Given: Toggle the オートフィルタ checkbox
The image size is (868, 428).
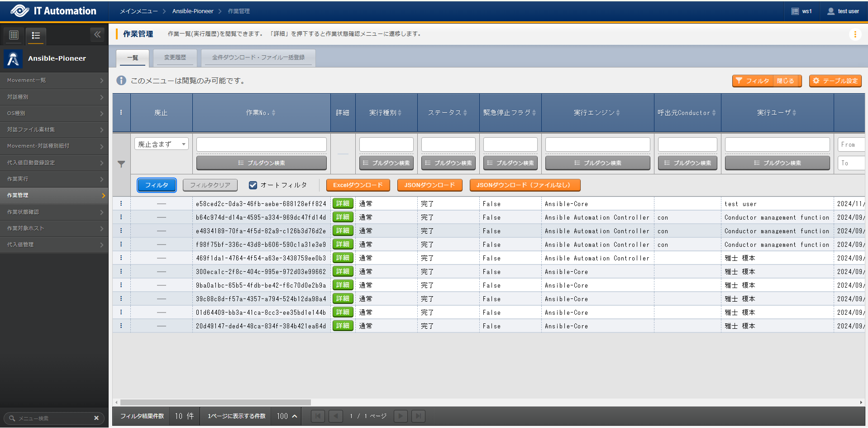Looking at the screenshot, I should [x=253, y=185].
